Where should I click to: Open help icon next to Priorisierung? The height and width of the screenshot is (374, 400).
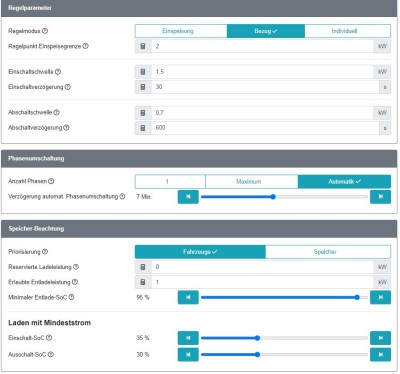[45, 252]
